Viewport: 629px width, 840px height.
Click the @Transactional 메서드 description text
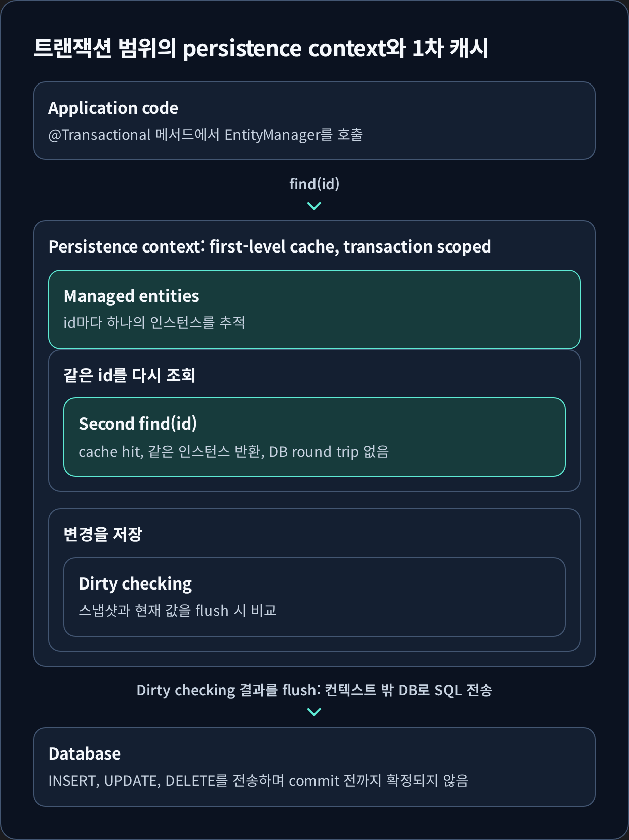click(206, 135)
